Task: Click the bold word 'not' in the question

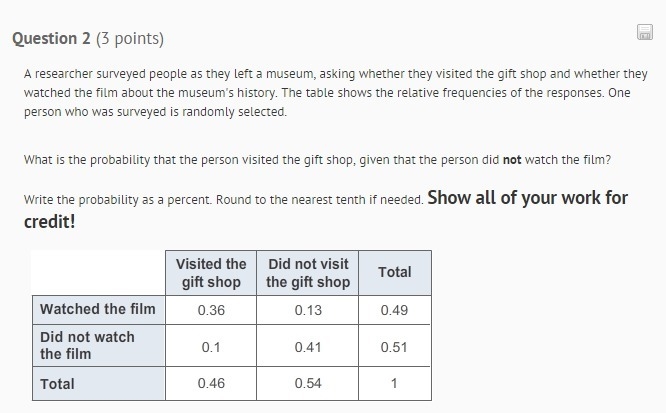Action: click(512, 160)
